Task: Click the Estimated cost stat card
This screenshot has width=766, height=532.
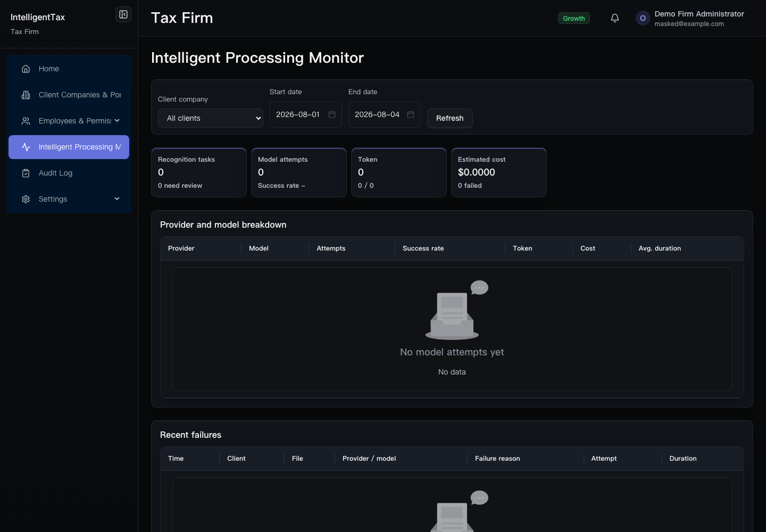Action: 499,172
